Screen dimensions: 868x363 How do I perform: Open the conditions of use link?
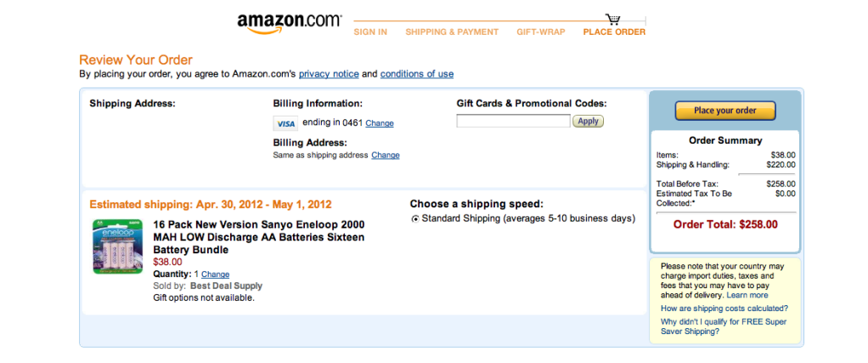point(417,74)
